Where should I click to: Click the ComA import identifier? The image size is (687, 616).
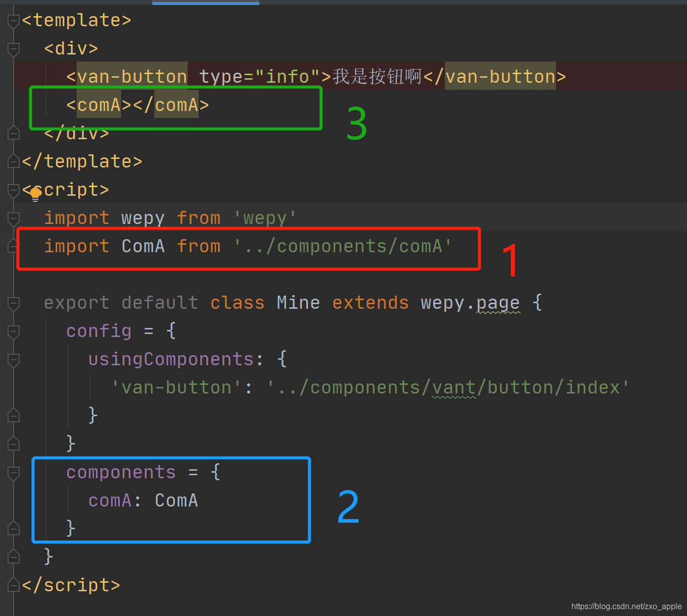[x=143, y=246]
